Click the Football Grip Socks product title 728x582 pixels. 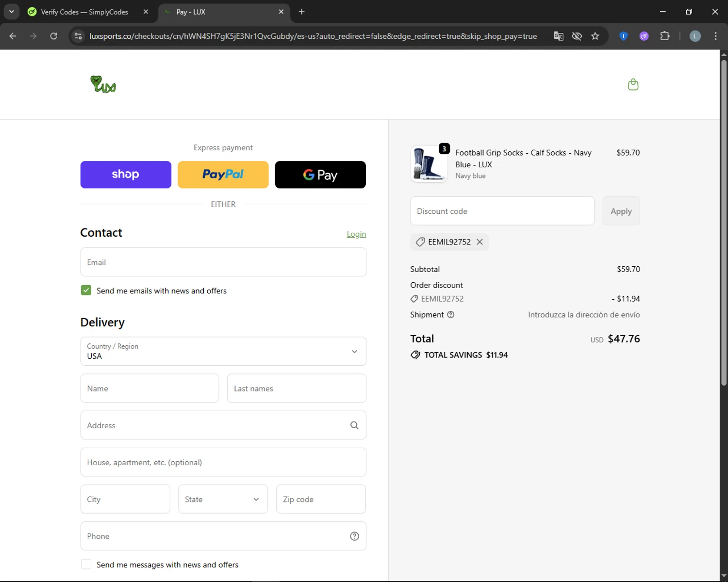(x=523, y=159)
